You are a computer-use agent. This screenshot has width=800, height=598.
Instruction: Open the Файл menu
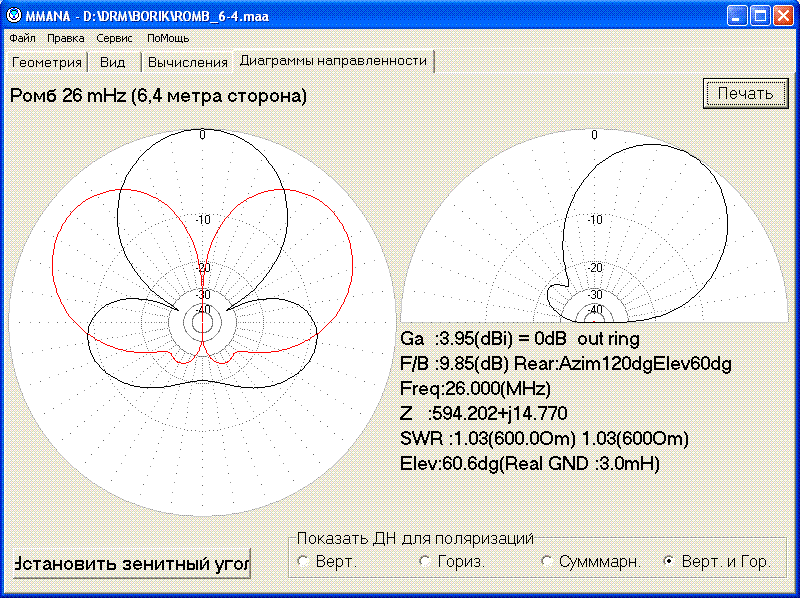22,38
